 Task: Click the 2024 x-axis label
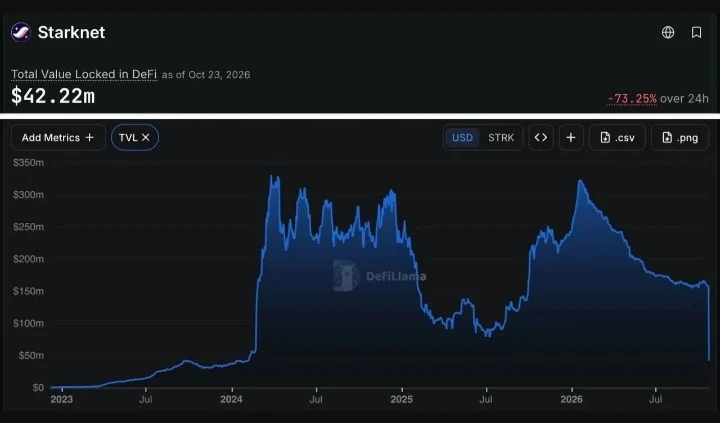(231, 399)
